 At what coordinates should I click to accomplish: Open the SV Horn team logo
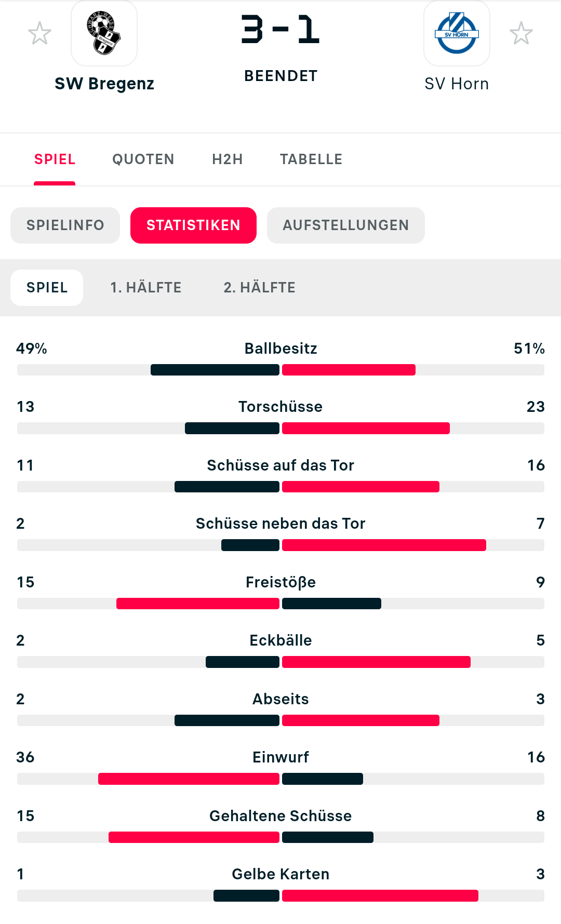457,33
